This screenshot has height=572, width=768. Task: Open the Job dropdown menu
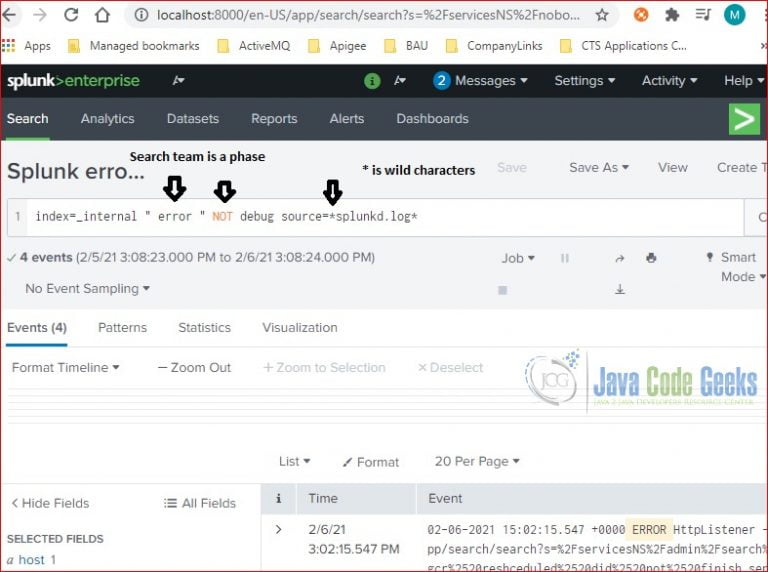tap(518, 258)
